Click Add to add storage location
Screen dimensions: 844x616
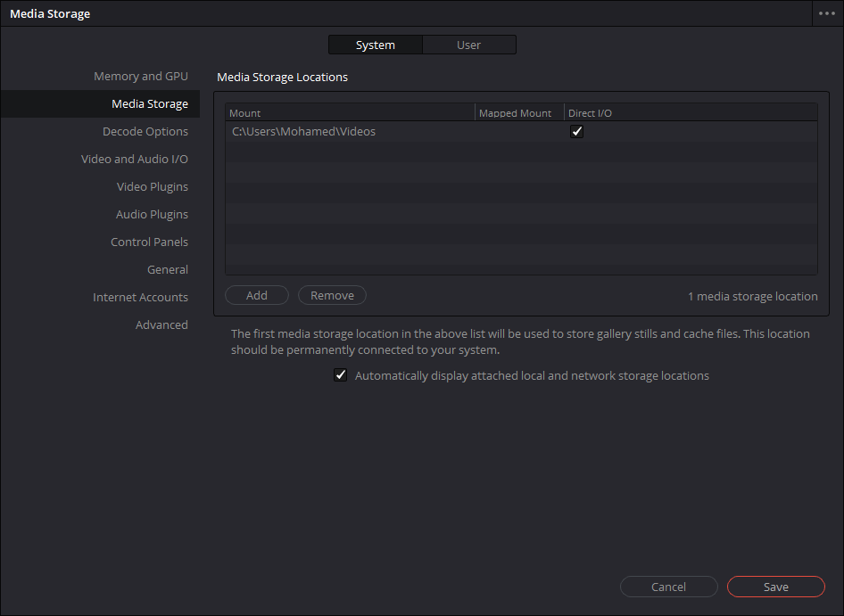[257, 295]
